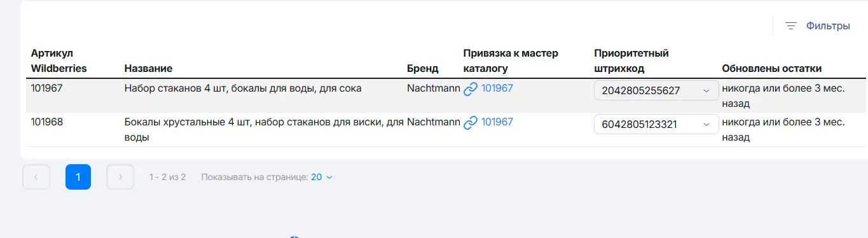Expand barcode dropdown showing 2042805255627
Image resolution: width=868 pixels, height=238 pixels.
pos(656,90)
